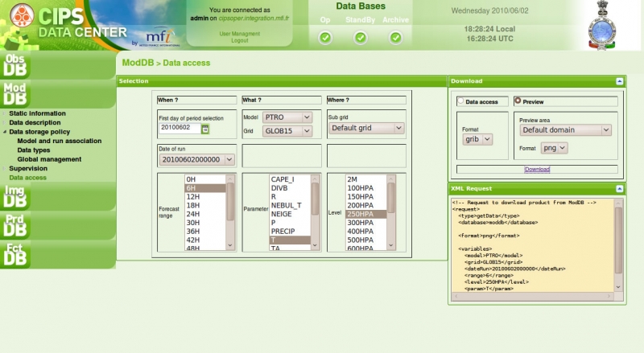Open the Sub grid dropdown
The image size is (644, 353).
click(365, 128)
